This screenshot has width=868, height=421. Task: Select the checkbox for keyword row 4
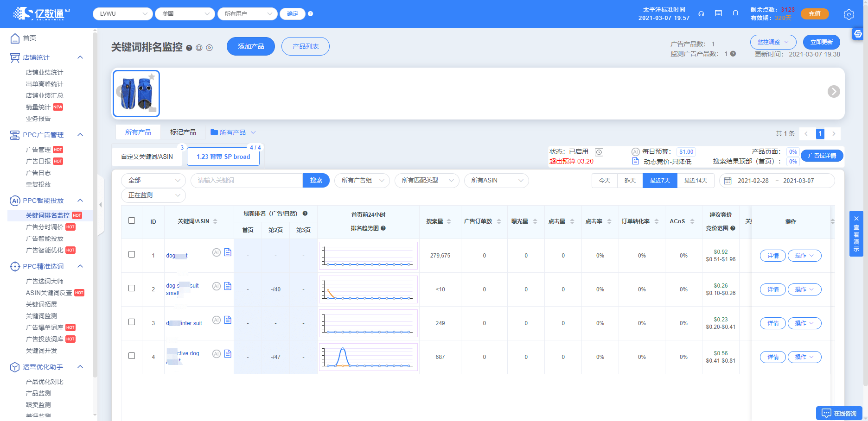click(132, 356)
